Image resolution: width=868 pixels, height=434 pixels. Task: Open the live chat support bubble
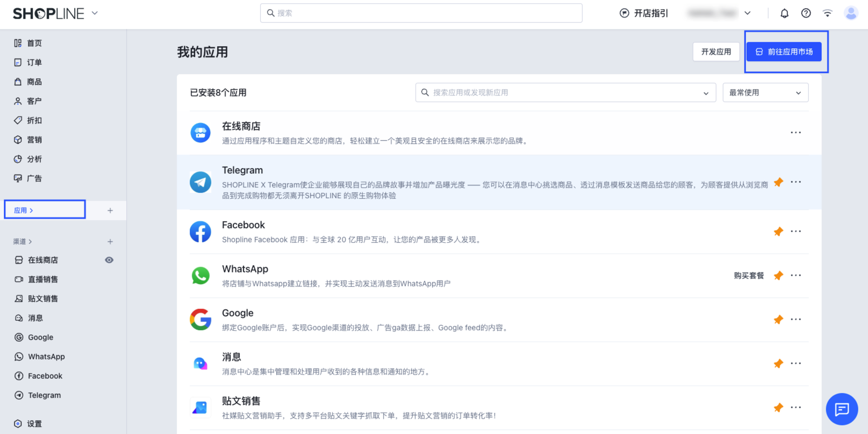click(x=842, y=409)
